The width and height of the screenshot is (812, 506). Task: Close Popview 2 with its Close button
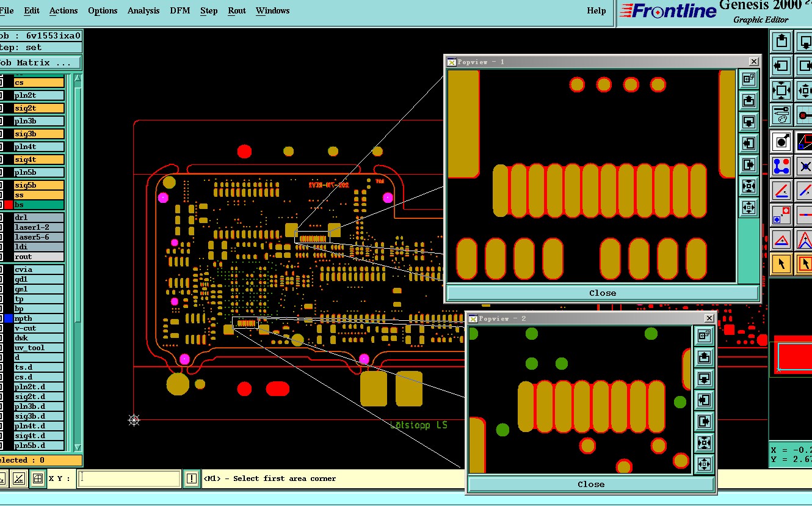(591, 484)
